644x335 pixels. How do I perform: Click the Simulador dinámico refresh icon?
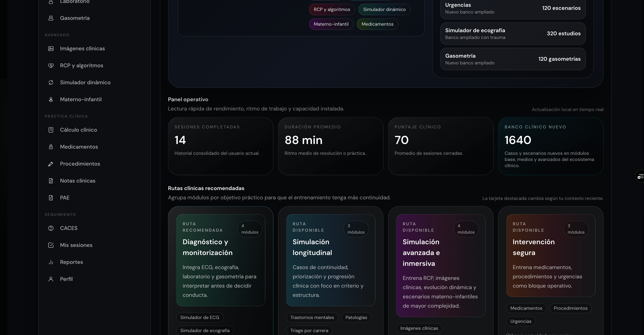point(51,82)
